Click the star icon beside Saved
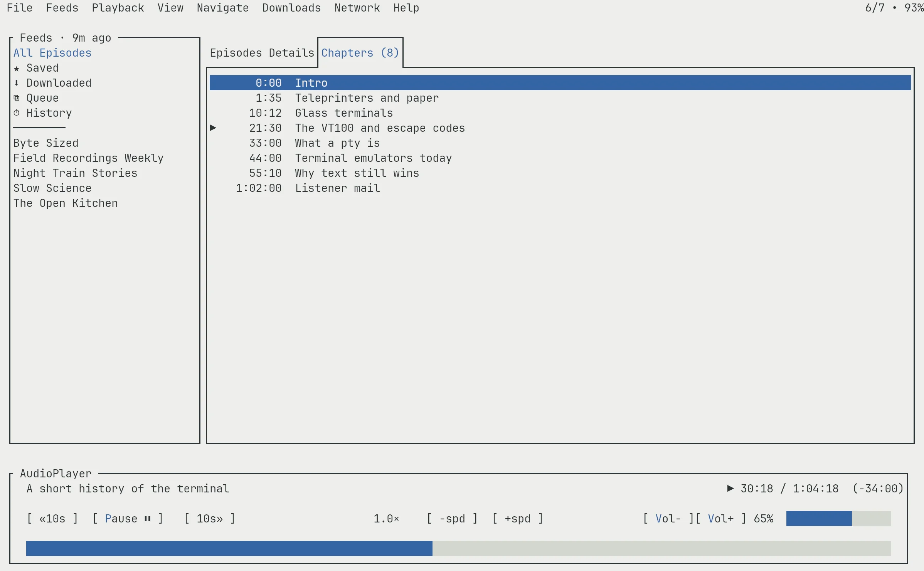This screenshot has width=924, height=571. pos(17,68)
